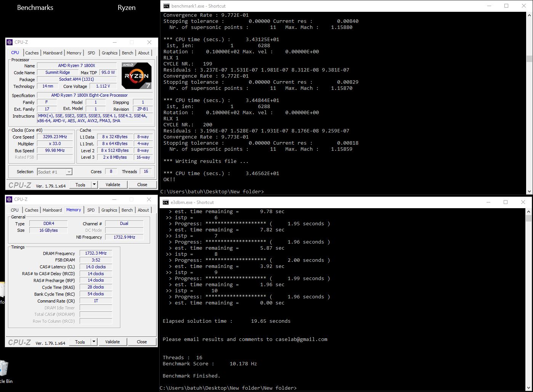The image size is (533, 392).
Task: Expand Tools dropdown arrow in lower CPU-Z
Action: 94,342
